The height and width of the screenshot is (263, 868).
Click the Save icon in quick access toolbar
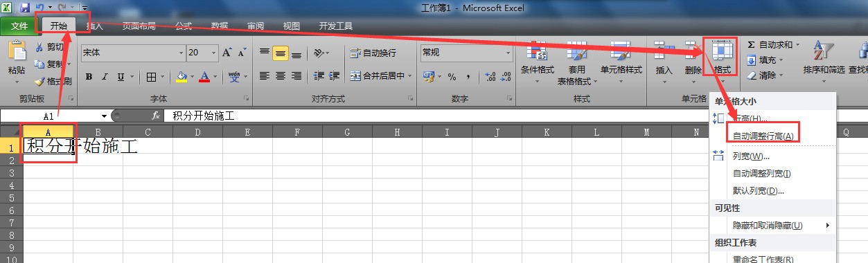click(x=25, y=8)
